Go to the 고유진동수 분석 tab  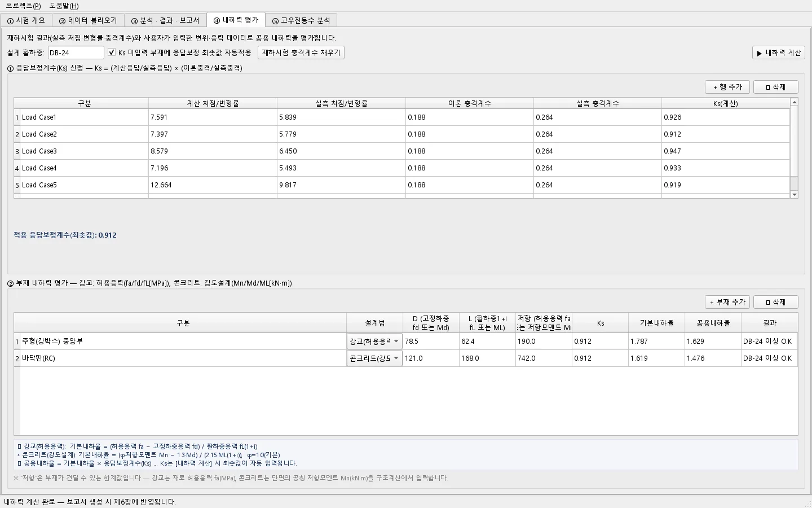click(x=301, y=20)
